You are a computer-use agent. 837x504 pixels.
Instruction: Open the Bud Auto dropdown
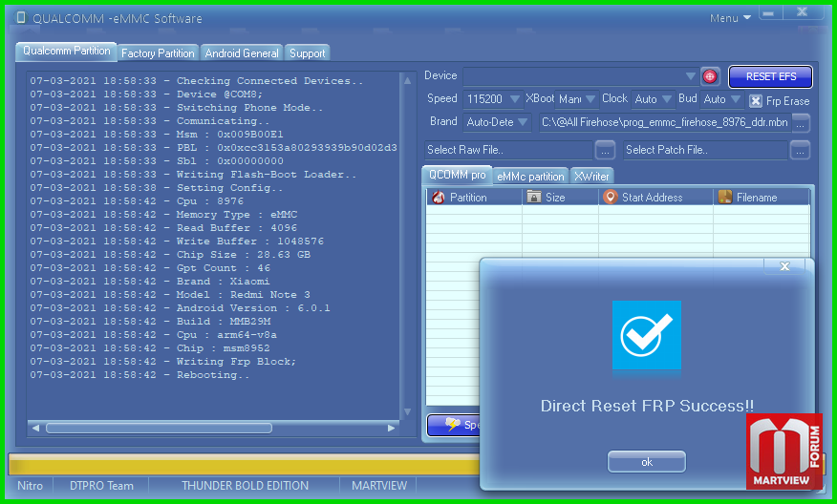point(736,99)
